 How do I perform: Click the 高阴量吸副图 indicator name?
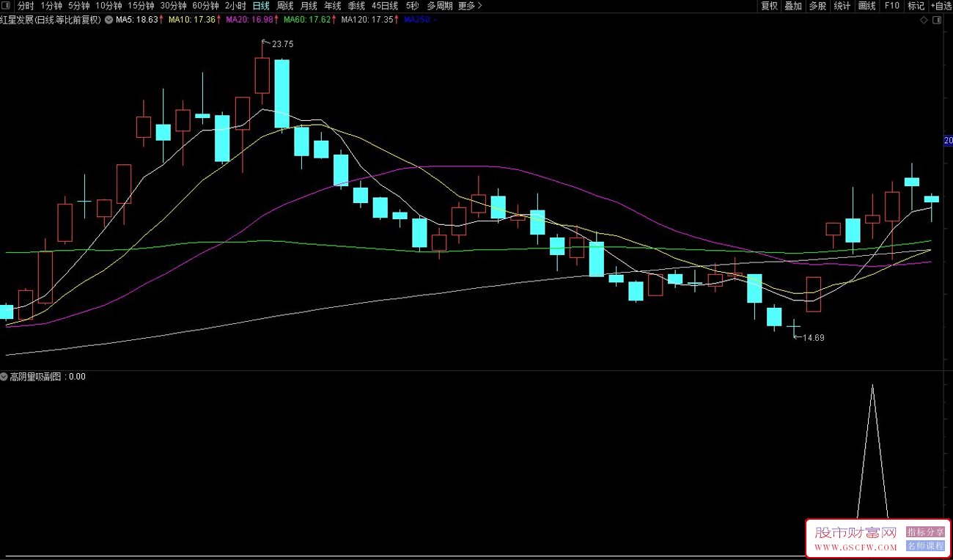tap(37, 377)
